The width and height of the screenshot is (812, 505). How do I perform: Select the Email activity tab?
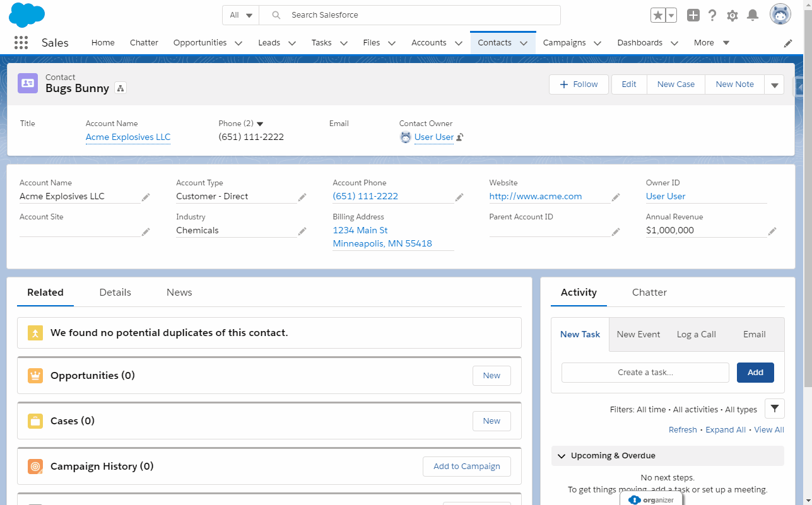(755, 335)
